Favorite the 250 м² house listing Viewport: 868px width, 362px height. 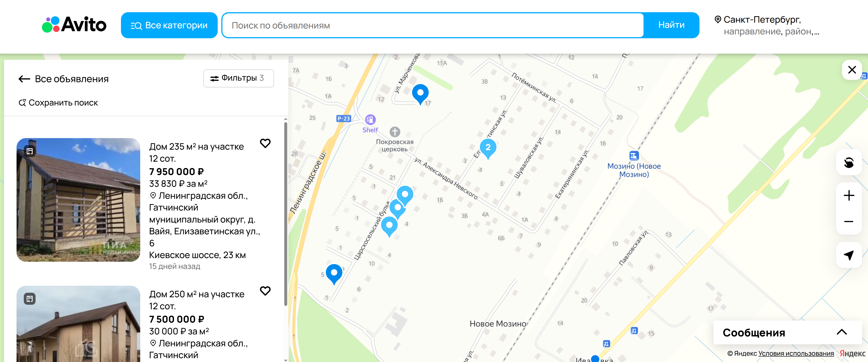coord(265,291)
